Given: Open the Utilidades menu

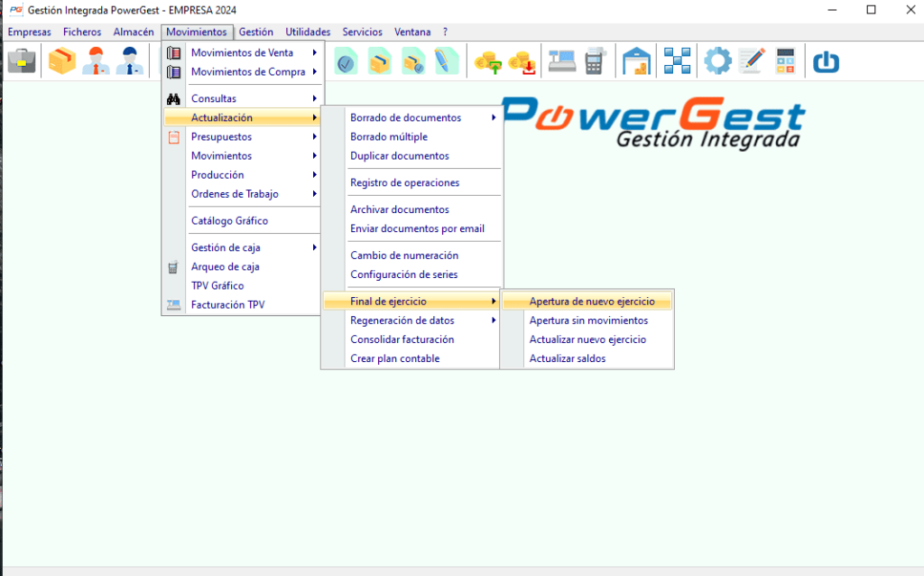Looking at the screenshot, I should pyautogui.click(x=308, y=32).
